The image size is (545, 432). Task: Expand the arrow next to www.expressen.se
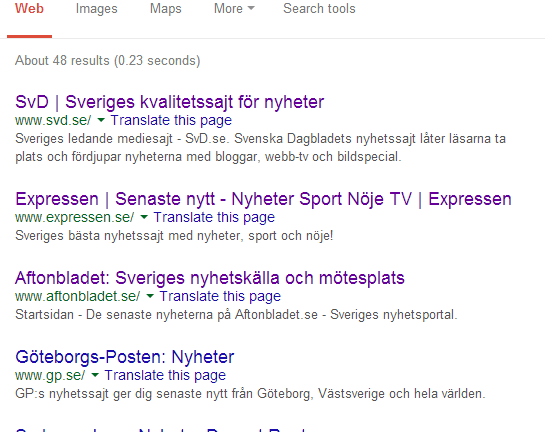pyautogui.click(x=144, y=217)
